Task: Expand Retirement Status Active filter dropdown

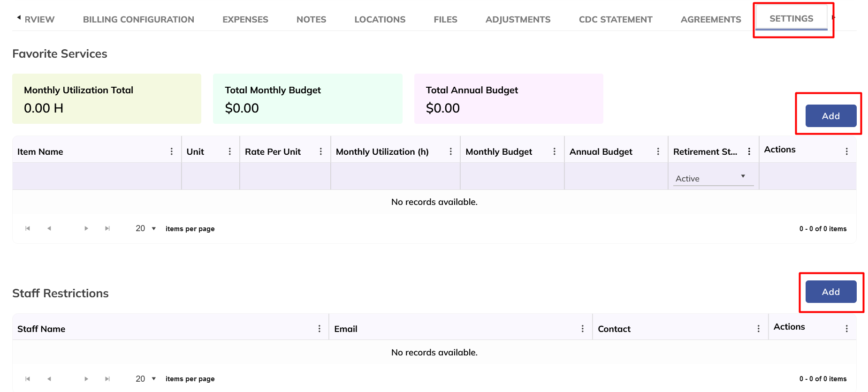Action: tap(743, 177)
